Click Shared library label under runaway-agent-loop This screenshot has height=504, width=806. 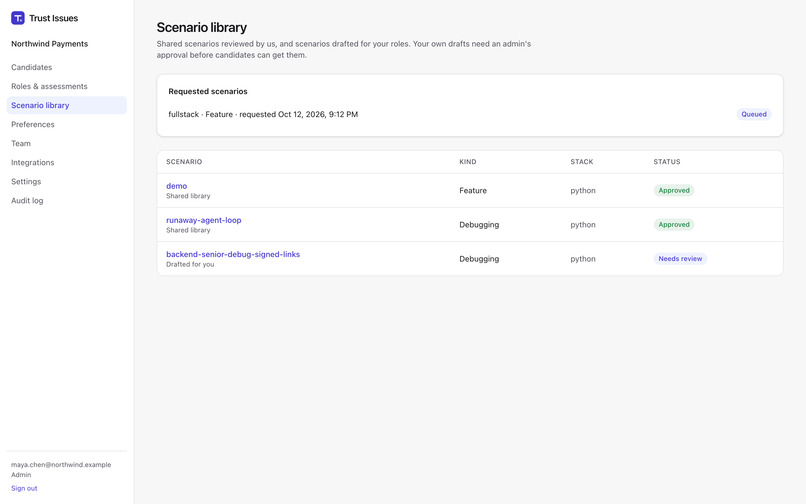(188, 230)
